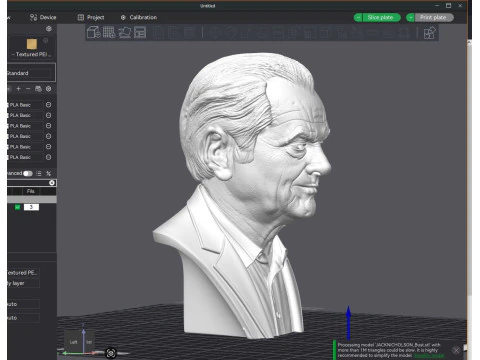Expand the Print plate arrow dropdown

(x=411, y=17)
